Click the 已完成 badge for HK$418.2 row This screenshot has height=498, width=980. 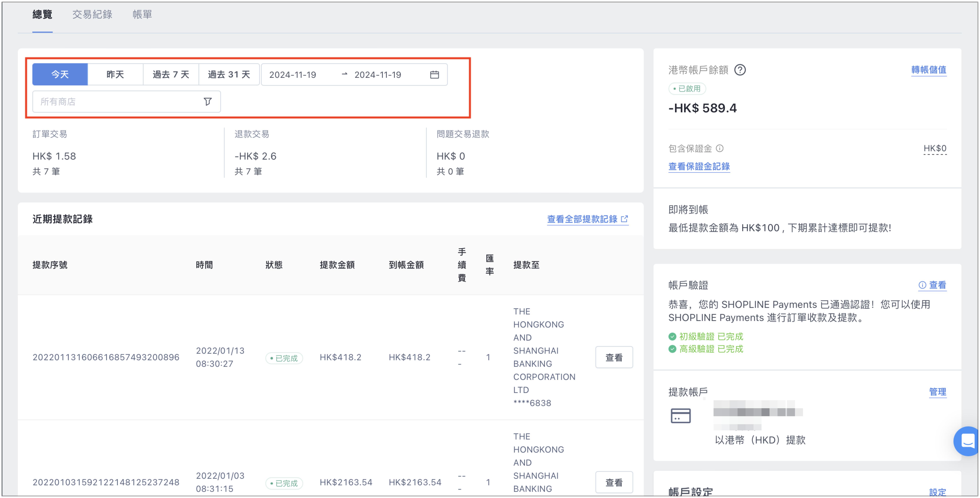[284, 358]
